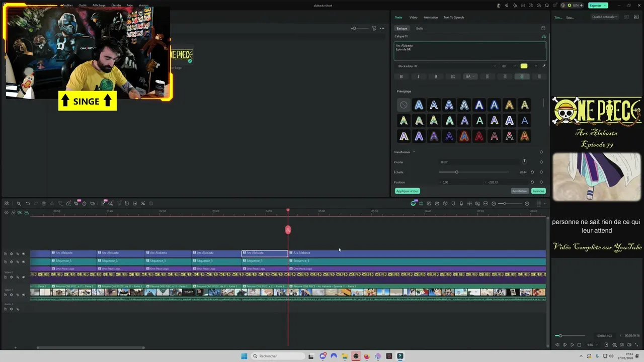Viewport: 644px width, 362px height.
Task: Open the Texte tab
Action: pyautogui.click(x=398, y=17)
